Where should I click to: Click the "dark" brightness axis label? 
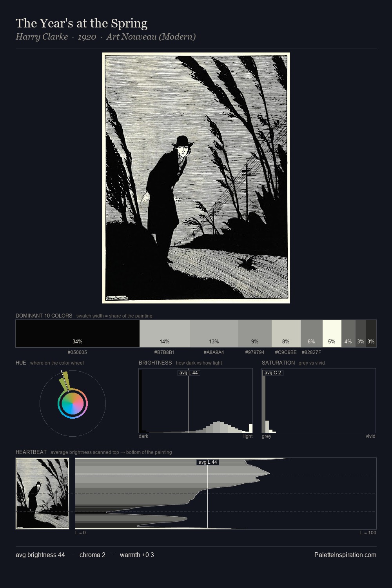[x=143, y=436]
